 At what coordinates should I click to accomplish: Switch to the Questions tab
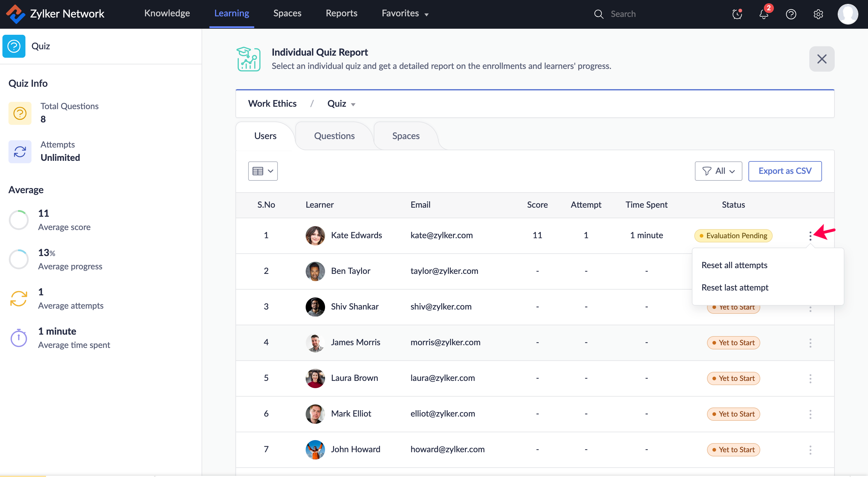(x=334, y=136)
